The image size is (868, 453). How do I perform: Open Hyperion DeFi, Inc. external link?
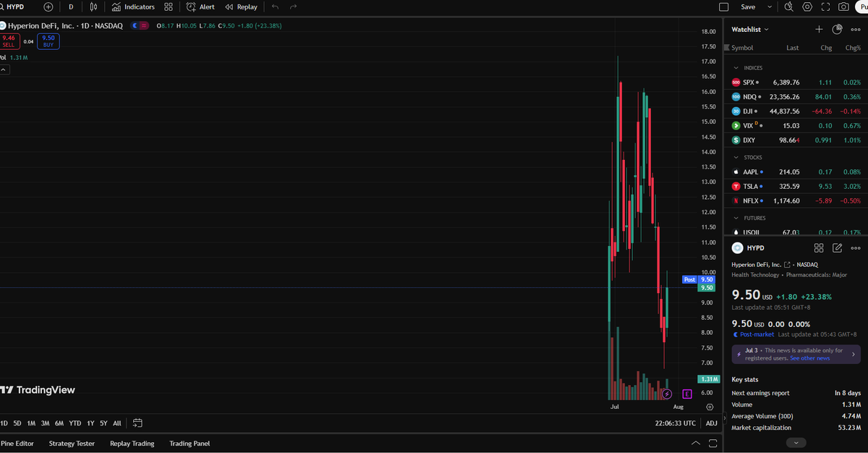[787, 265]
